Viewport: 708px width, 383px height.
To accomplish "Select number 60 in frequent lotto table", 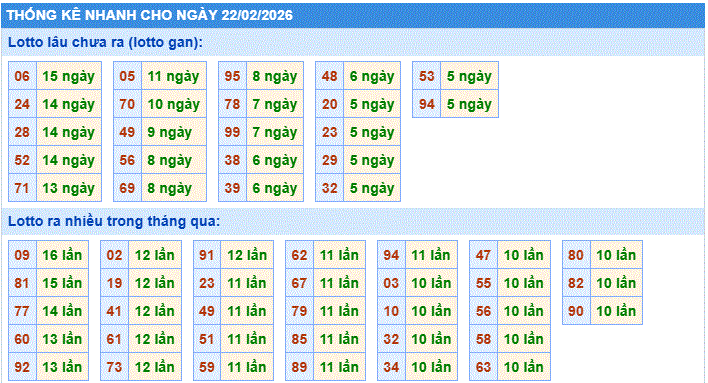I will tap(22, 339).
